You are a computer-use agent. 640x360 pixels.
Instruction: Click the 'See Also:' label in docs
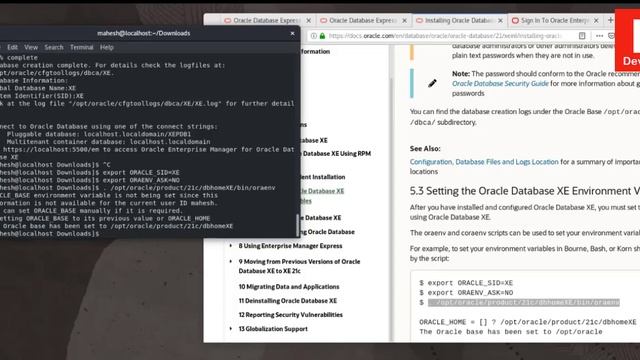tap(425, 149)
